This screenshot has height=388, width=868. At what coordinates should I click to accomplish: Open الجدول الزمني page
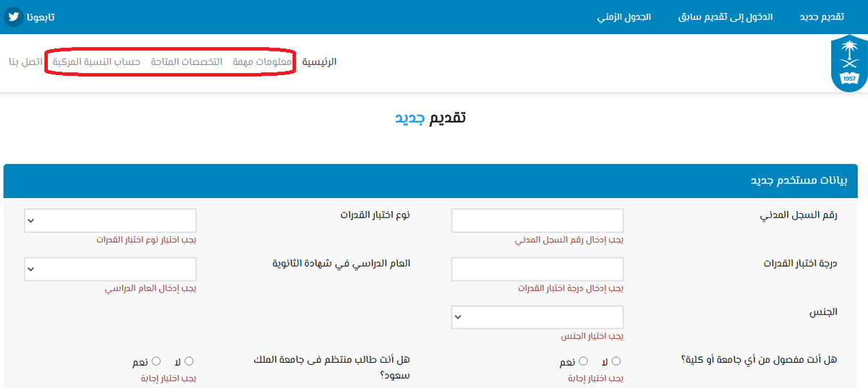(624, 16)
